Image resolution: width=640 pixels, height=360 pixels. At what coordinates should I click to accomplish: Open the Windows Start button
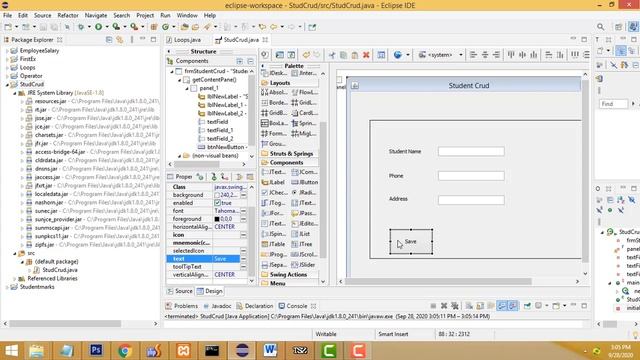tap(11, 351)
